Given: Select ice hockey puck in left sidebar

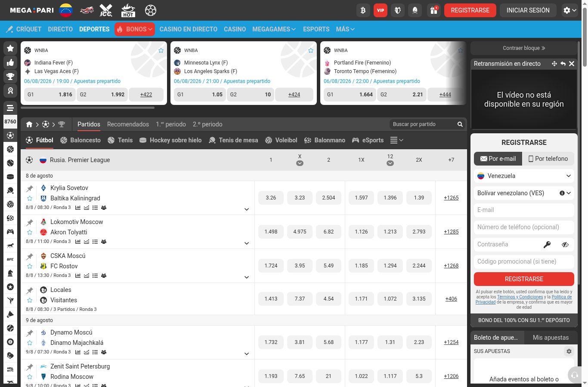Looking at the screenshot, I should point(10,177).
